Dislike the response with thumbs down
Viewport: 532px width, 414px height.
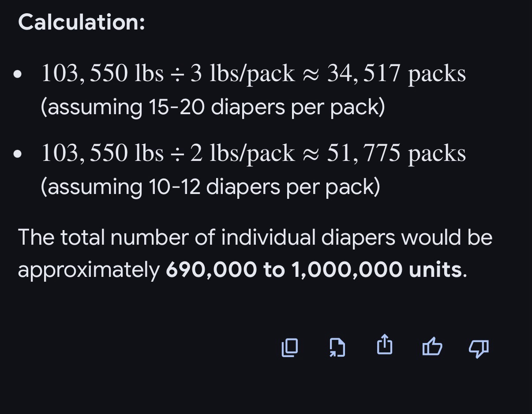479,348
